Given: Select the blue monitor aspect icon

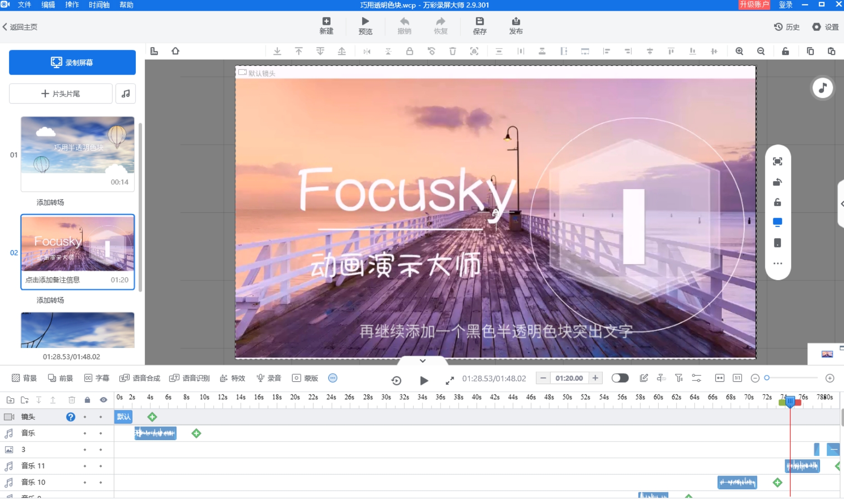Looking at the screenshot, I should (x=777, y=222).
